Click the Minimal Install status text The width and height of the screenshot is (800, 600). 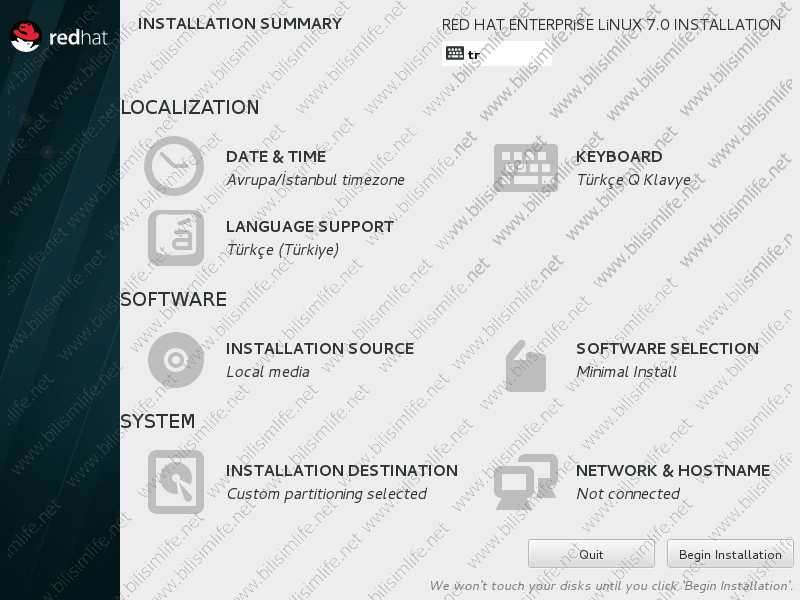(x=627, y=372)
